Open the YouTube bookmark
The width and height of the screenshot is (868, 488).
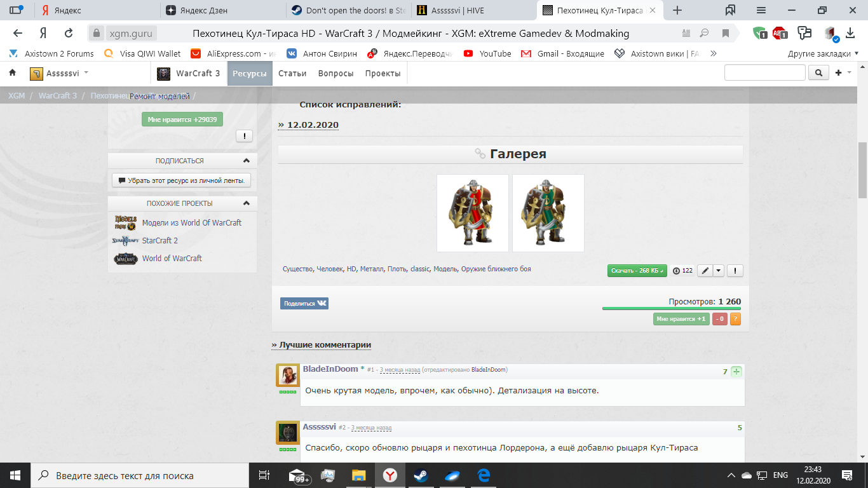point(487,54)
